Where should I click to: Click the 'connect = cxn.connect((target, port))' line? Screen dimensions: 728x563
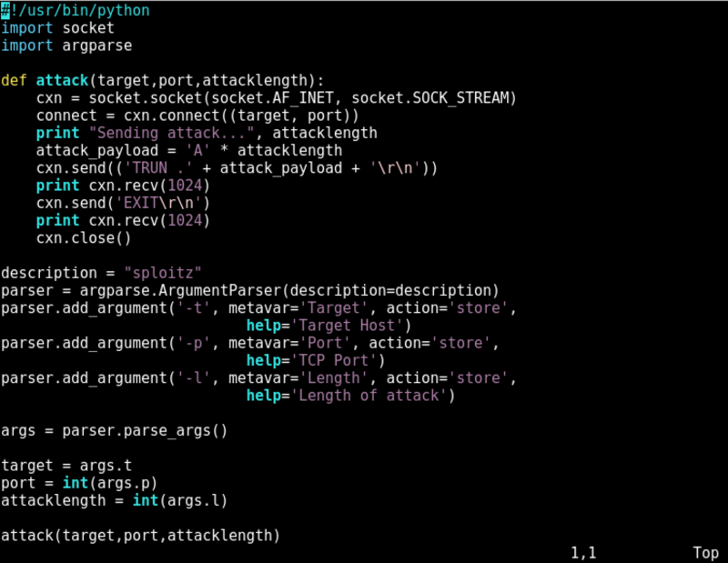(197, 116)
